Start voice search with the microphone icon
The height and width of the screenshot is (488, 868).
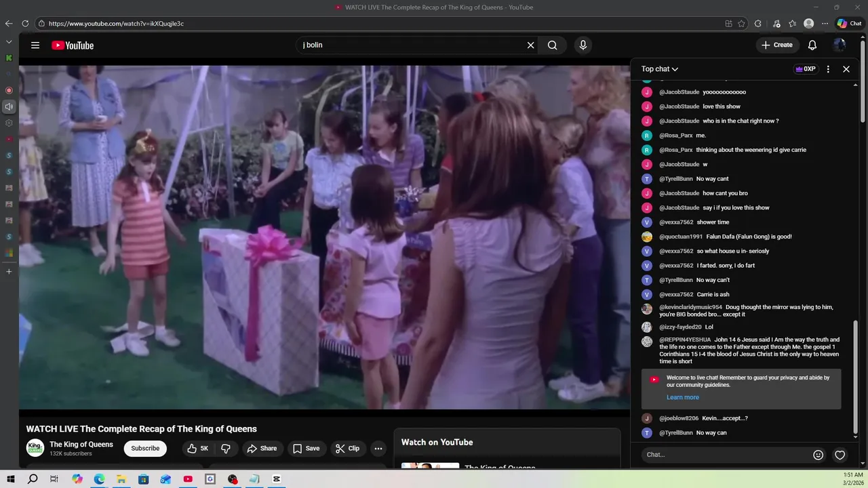click(583, 45)
